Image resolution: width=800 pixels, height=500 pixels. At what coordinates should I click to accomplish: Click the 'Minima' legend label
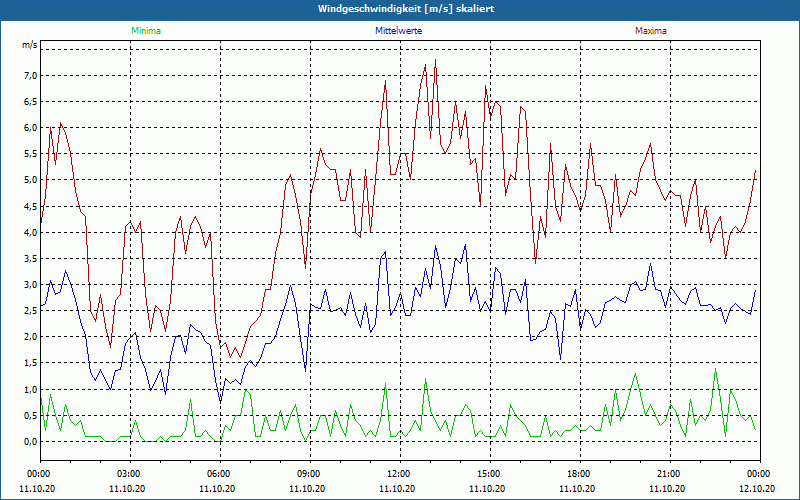coord(146,31)
